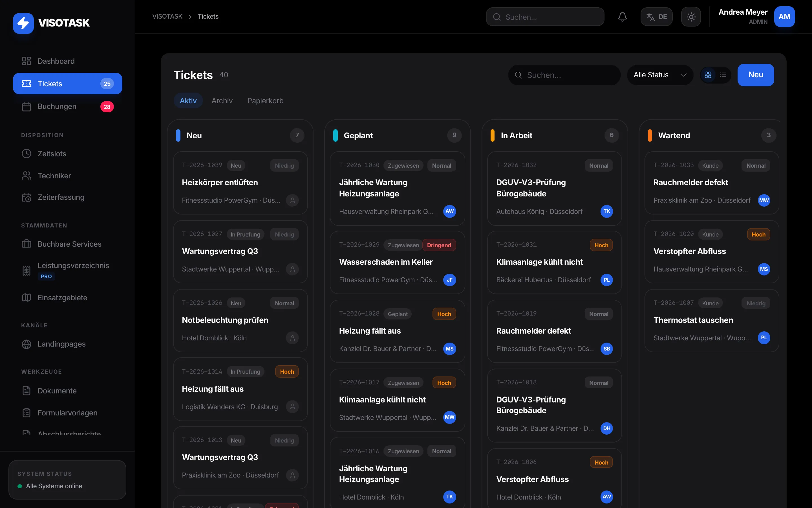Click the top bar Suchen field
The height and width of the screenshot is (508, 812).
[x=545, y=17]
